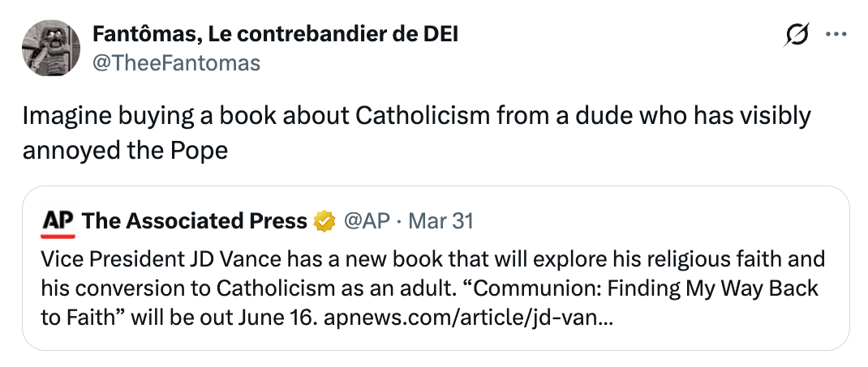868x367 pixels.
Task: Open the three-dot more options menu
Action: pos(836,35)
